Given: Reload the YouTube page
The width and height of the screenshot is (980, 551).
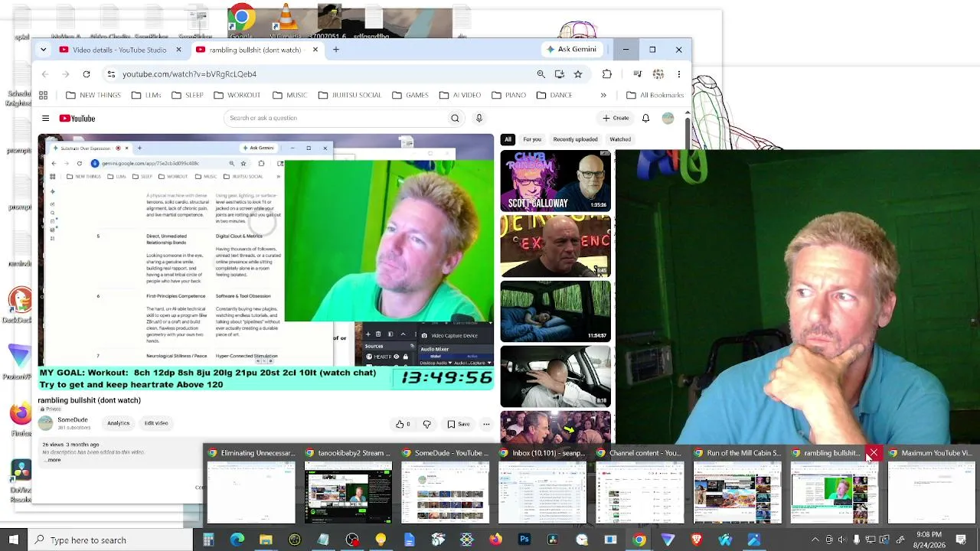Looking at the screenshot, I should [x=87, y=74].
